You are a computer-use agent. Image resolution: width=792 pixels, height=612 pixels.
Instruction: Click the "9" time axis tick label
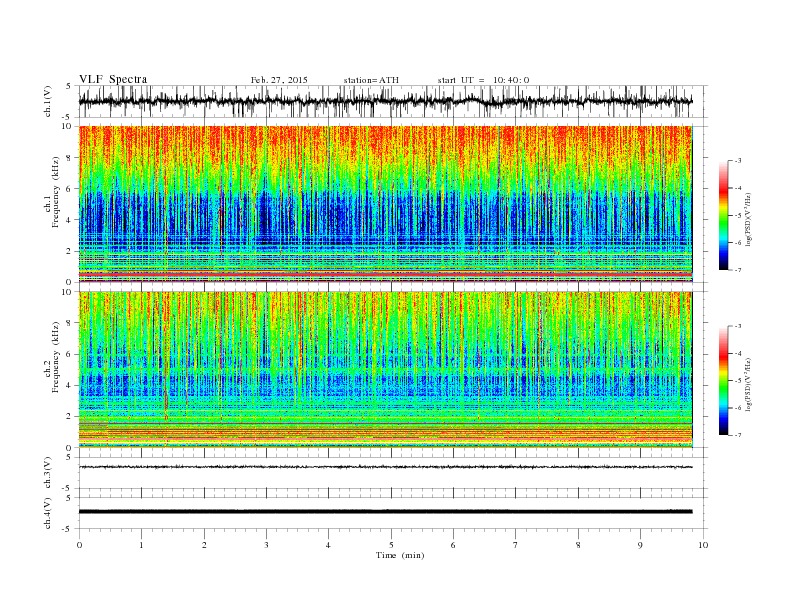(640, 545)
